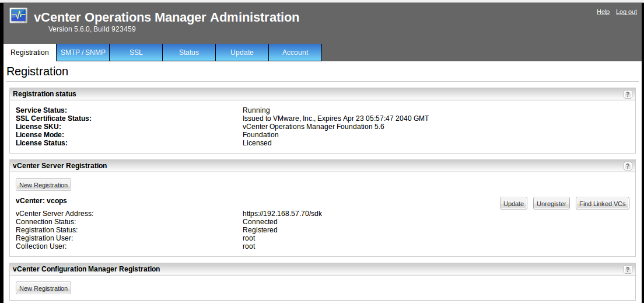Click the Registration User 'root' value
This screenshot has width=644, height=303.
(249, 238)
